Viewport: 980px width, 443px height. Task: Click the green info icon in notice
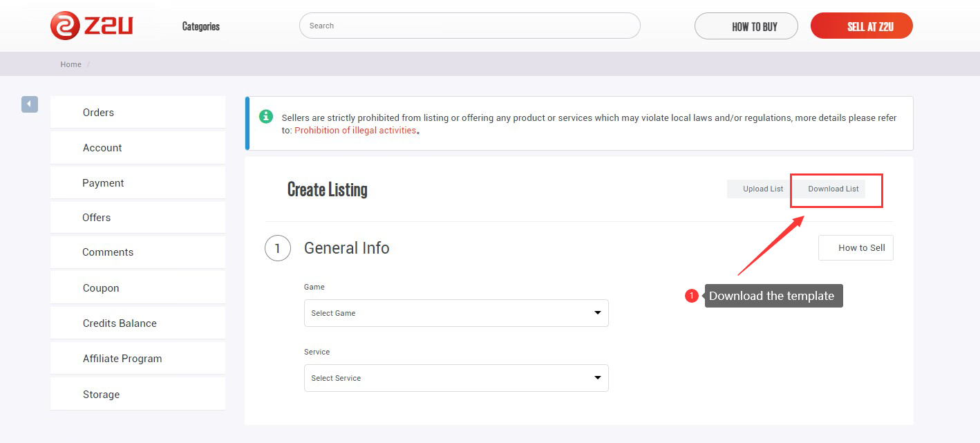click(266, 117)
